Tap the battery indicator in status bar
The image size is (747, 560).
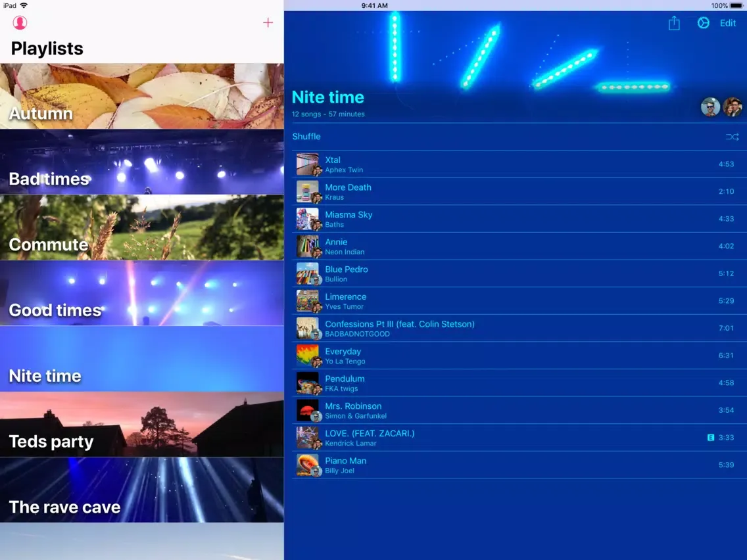coord(736,6)
